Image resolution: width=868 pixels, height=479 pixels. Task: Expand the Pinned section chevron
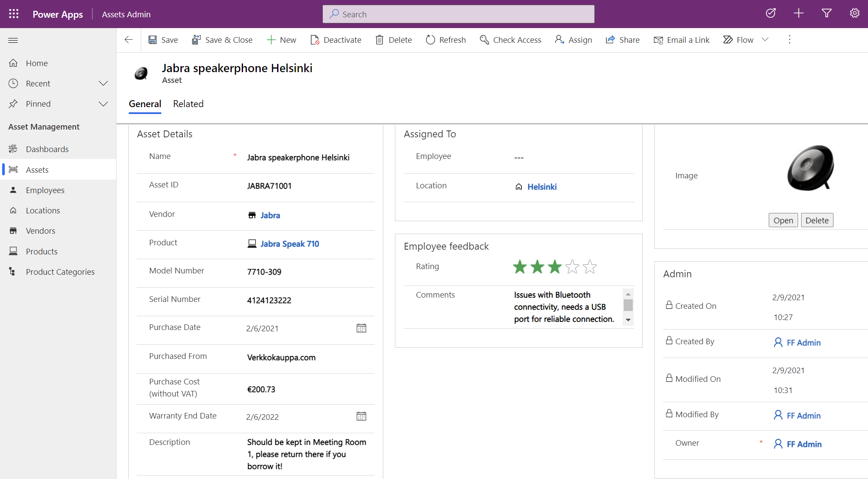103,104
